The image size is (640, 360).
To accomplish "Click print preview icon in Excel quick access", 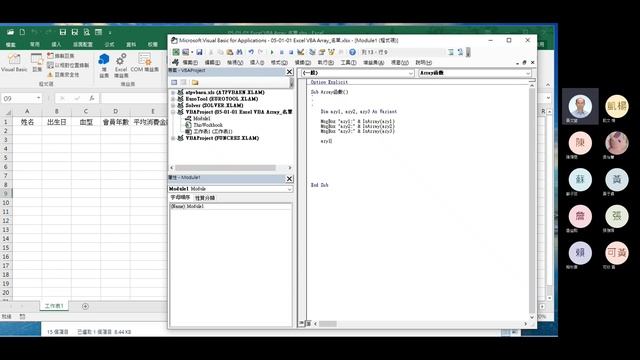I will click(x=87, y=32).
